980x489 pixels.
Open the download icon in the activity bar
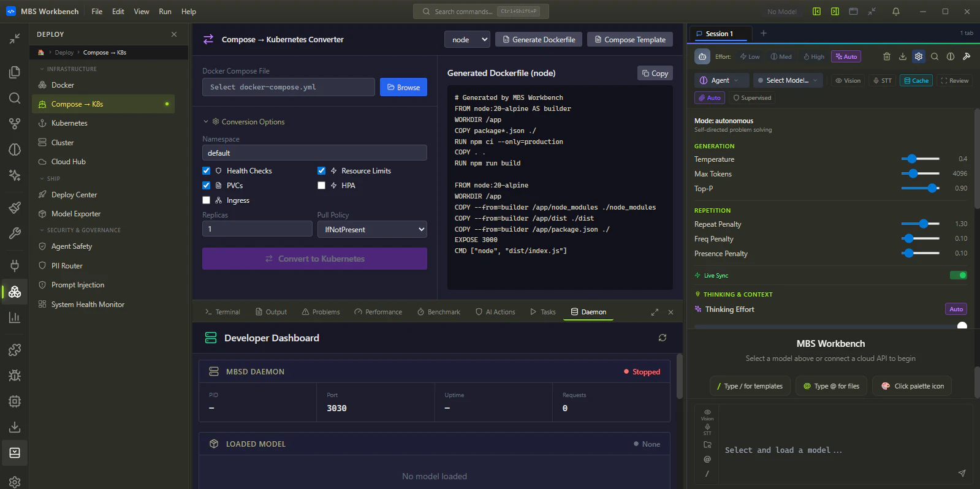(15, 427)
